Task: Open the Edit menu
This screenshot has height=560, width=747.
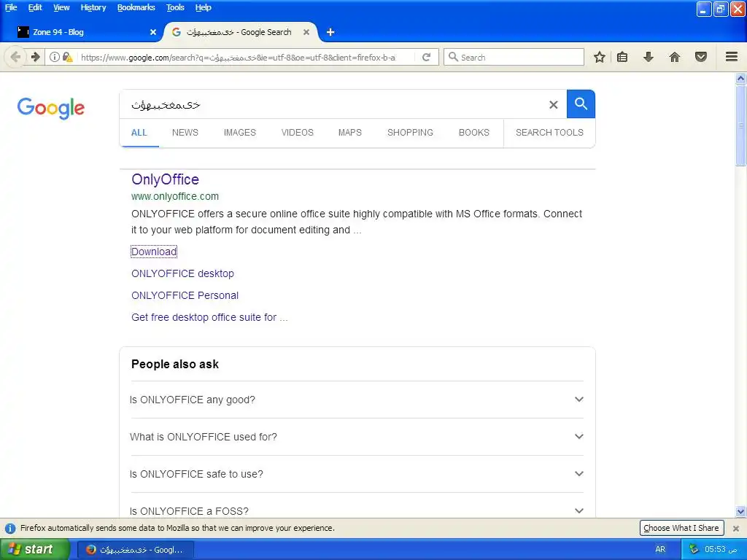Action: [35, 7]
